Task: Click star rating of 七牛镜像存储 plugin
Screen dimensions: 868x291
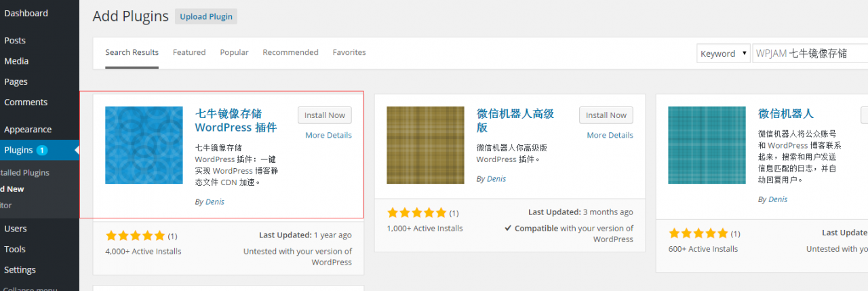Action: click(136, 236)
